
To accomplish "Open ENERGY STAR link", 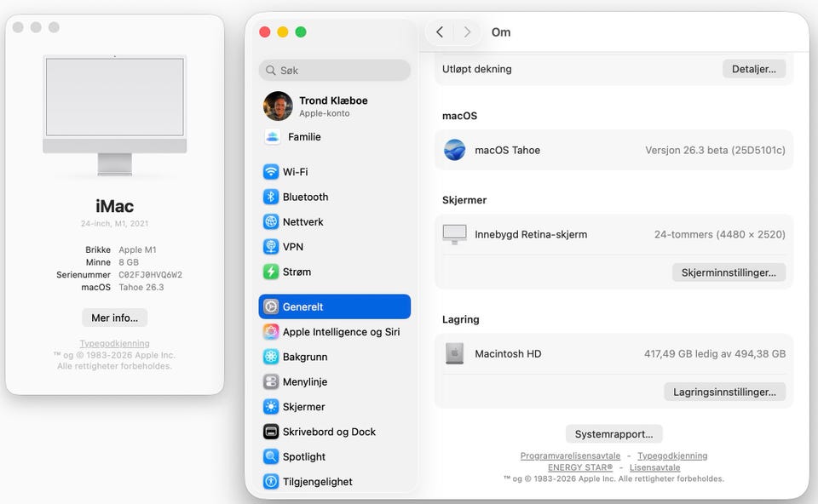I will [580, 467].
